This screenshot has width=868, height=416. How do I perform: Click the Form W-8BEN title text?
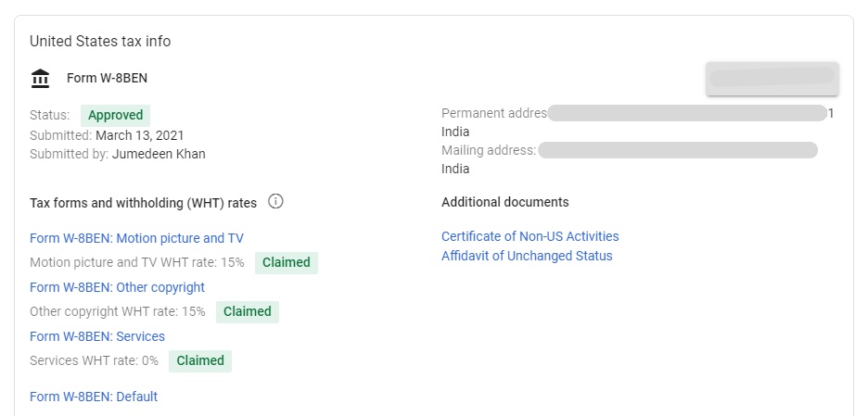(x=108, y=79)
